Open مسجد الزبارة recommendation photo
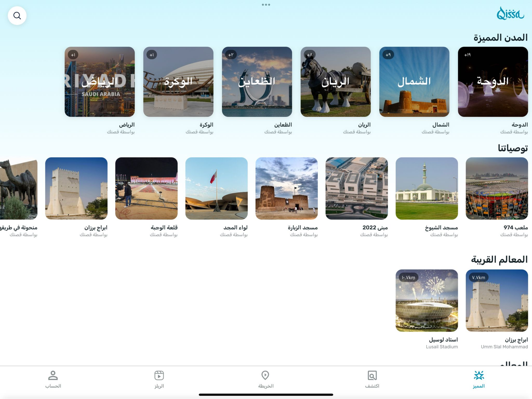 point(286,188)
